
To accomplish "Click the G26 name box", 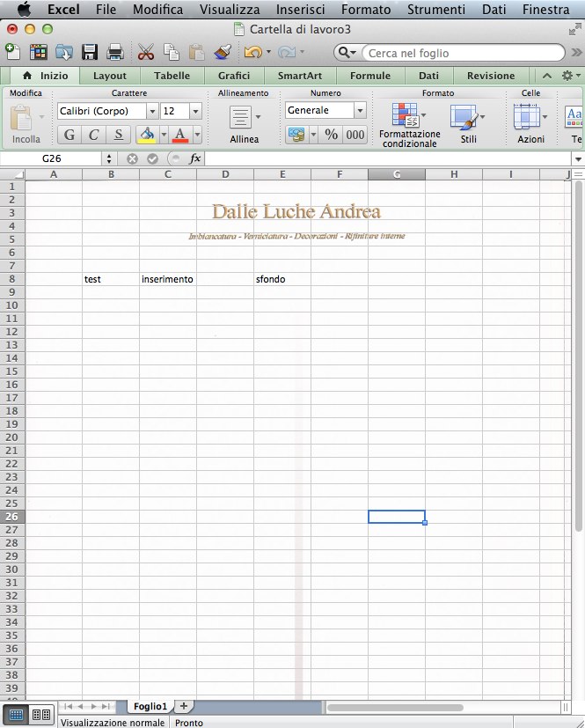I will click(51, 158).
